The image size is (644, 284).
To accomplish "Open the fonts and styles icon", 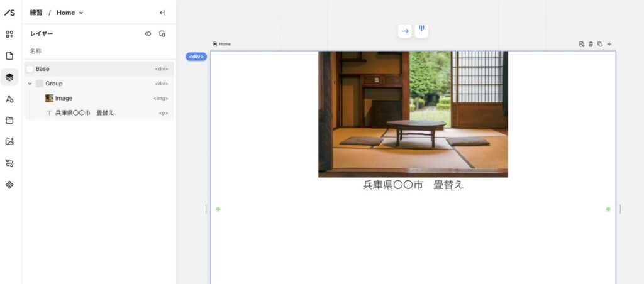I will pos(9,99).
